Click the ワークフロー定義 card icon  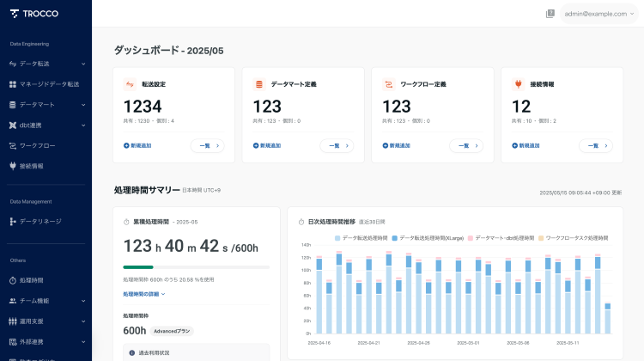[x=388, y=84]
